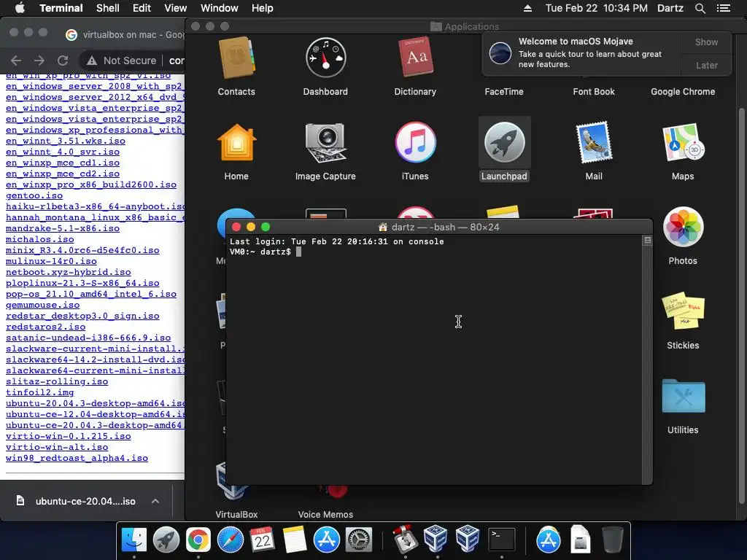Click Chrome's back button
Viewport: 747px width, 560px height.
pos(16,61)
